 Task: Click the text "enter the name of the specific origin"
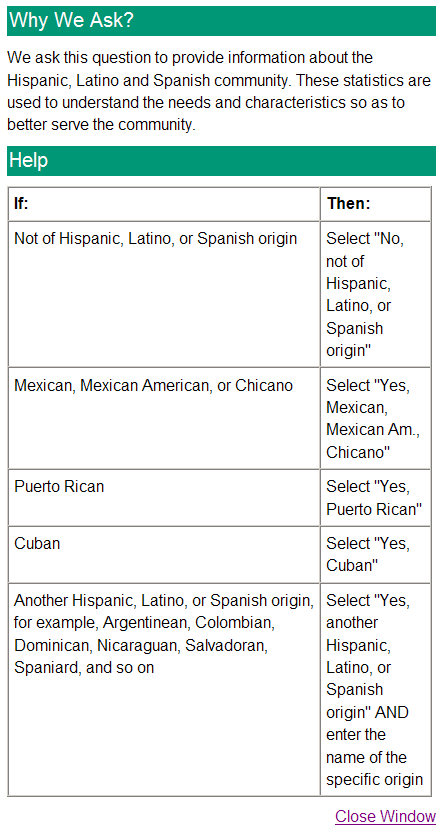tap(374, 757)
